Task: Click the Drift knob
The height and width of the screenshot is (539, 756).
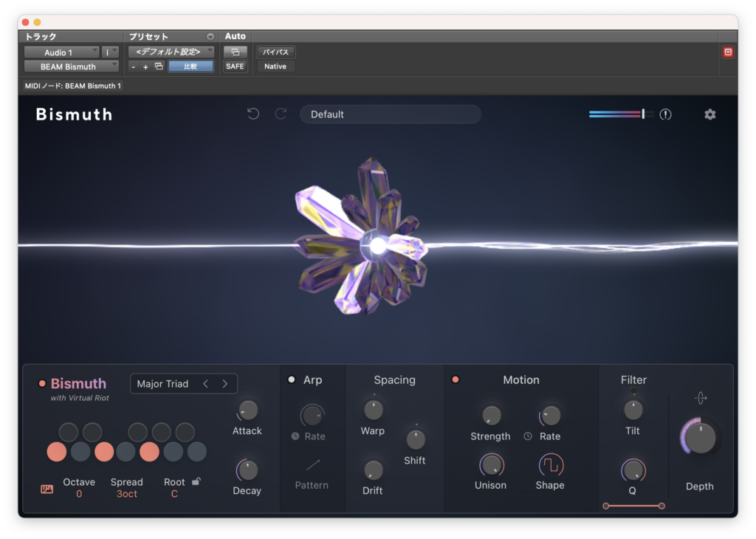Action: [x=373, y=470]
